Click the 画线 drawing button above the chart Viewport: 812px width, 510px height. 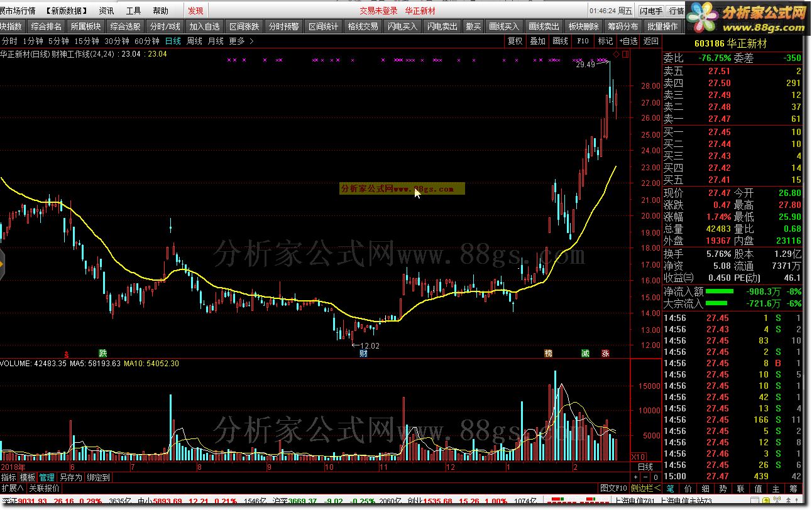(x=560, y=41)
